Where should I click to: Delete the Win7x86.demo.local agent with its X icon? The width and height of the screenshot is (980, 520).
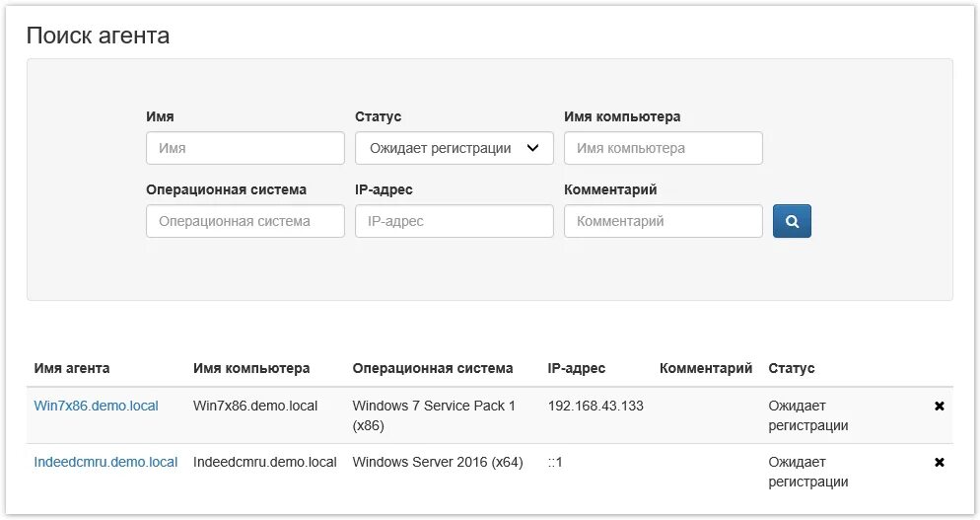pos(939,407)
